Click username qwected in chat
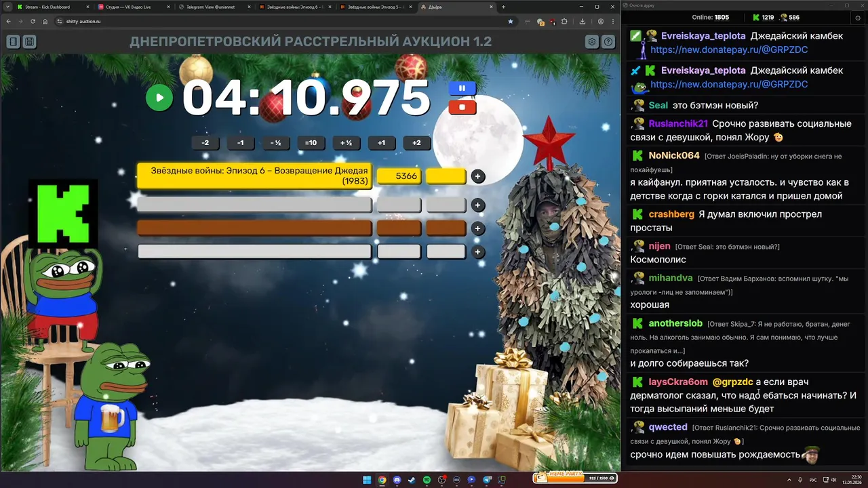868x488 pixels. coord(668,427)
